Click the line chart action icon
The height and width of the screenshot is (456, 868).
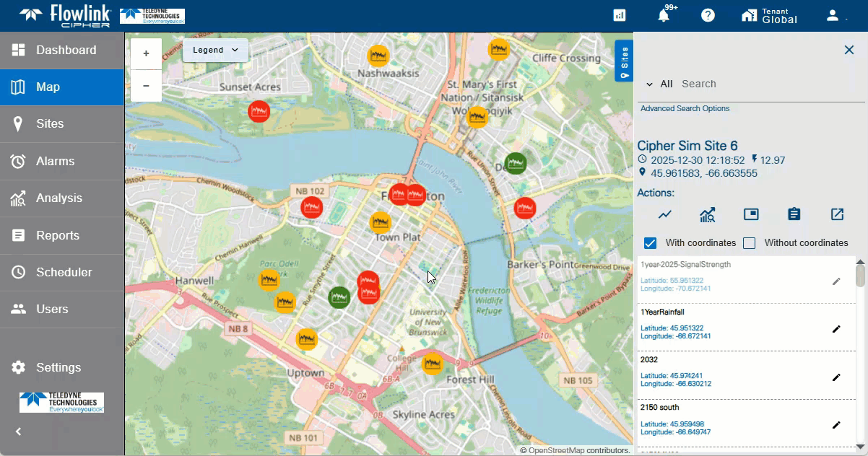click(x=665, y=214)
